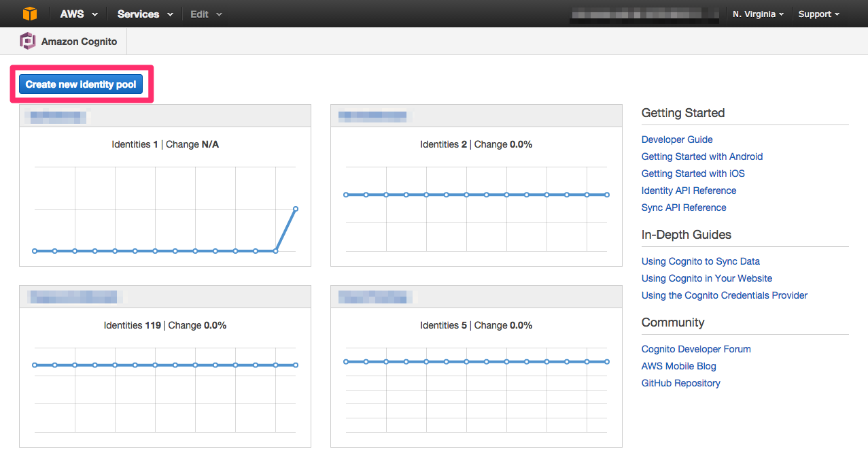The image size is (868, 464).
Task: Click the 'Identities 119 | Change 0.0%' text
Action: point(165,325)
